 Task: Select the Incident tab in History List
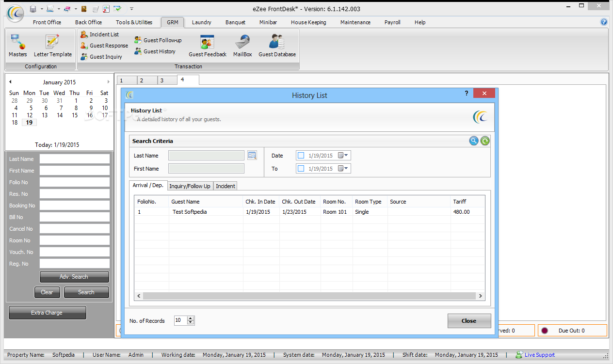point(226,186)
